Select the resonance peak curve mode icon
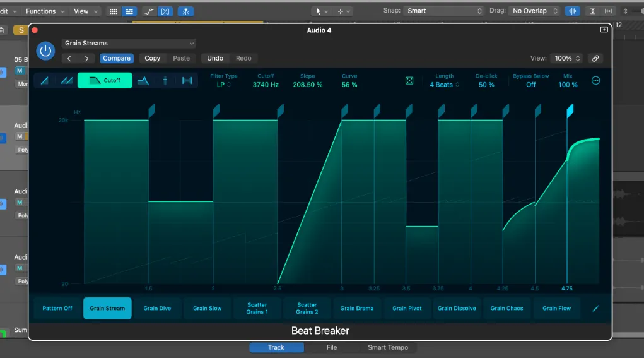The height and width of the screenshot is (358, 644). coord(143,81)
